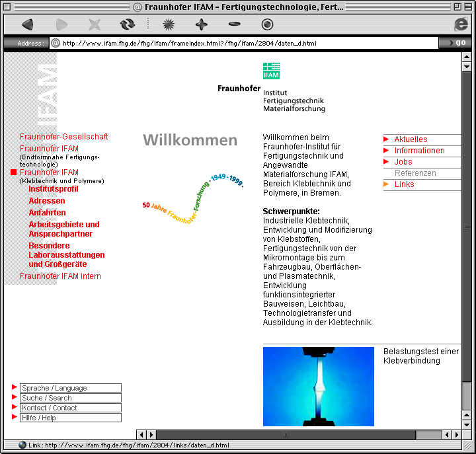
Task: Click the Belastungstest einer Klebverbindung caption
Action: (421, 356)
